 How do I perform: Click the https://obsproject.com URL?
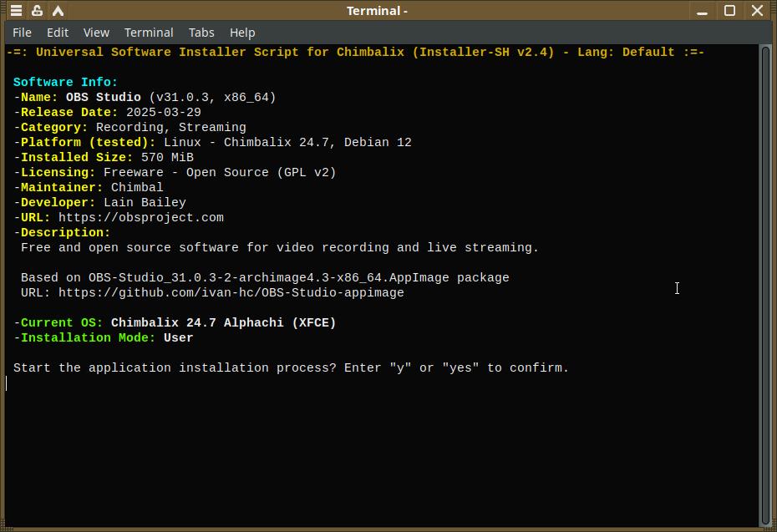point(141,218)
